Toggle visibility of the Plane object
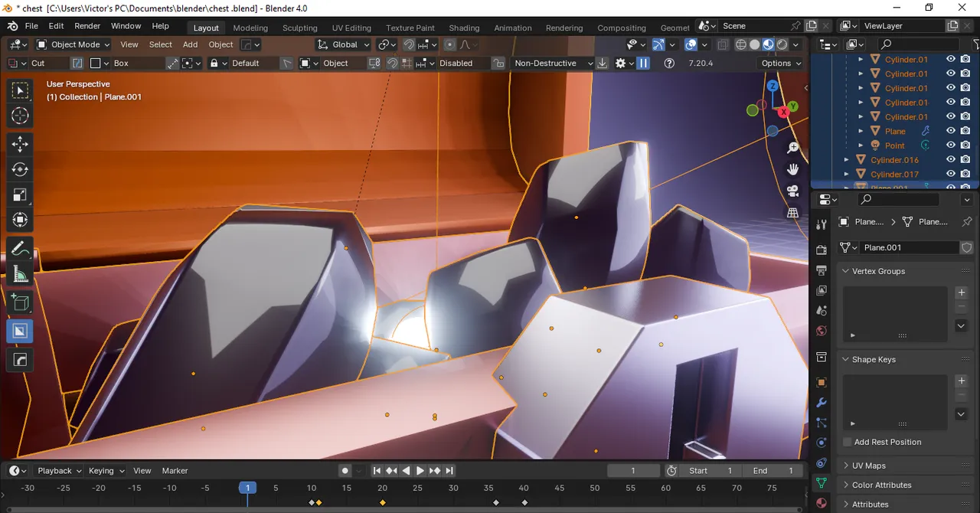980x513 pixels. [x=951, y=131]
